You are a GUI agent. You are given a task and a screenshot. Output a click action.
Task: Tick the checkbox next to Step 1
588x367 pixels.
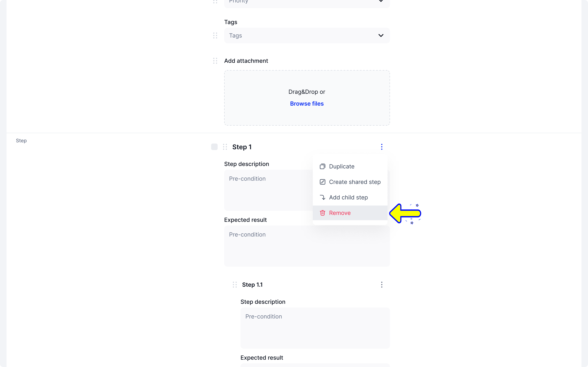(214, 147)
